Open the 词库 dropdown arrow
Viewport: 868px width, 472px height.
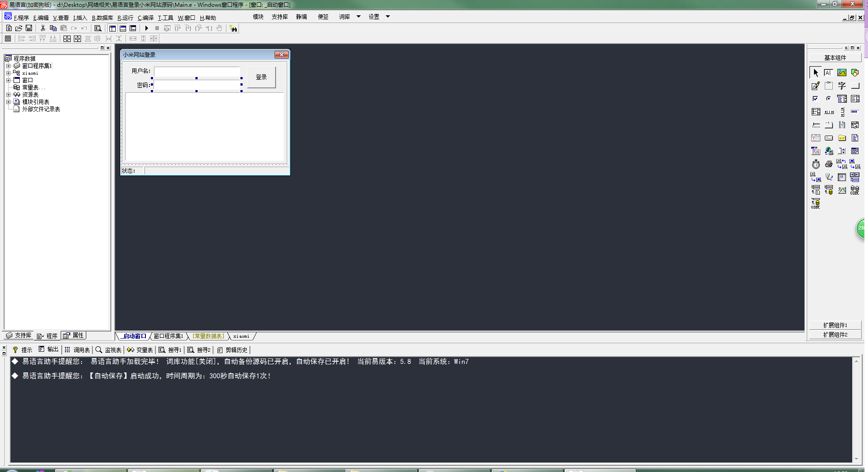(x=358, y=17)
